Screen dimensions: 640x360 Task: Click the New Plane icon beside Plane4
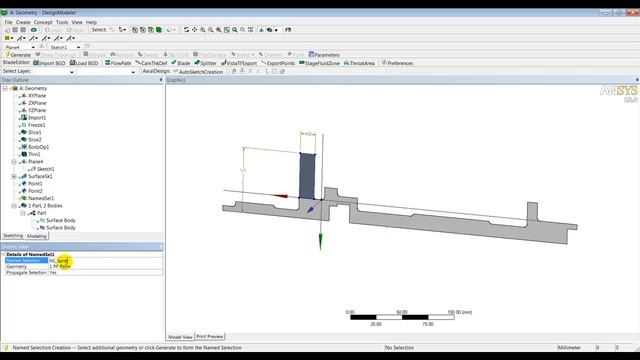pos(42,47)
